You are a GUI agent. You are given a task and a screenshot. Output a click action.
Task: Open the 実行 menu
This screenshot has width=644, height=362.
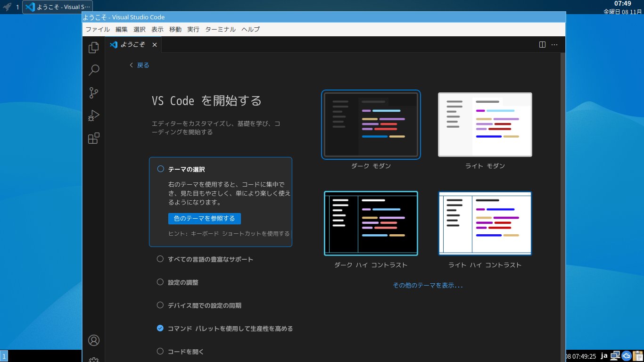(193, 29)
